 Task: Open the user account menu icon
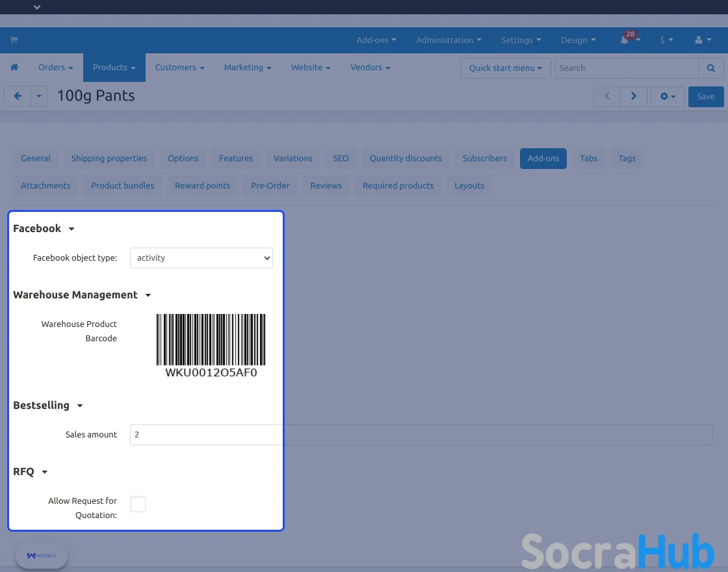coord(703,40)
